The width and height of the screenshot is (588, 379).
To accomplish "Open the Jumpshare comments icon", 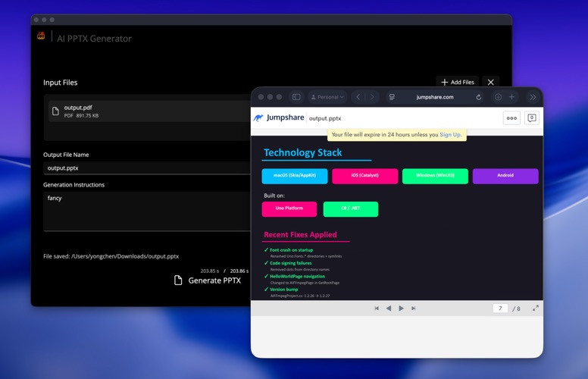I will pyautogui.click(x=531, y=118).
